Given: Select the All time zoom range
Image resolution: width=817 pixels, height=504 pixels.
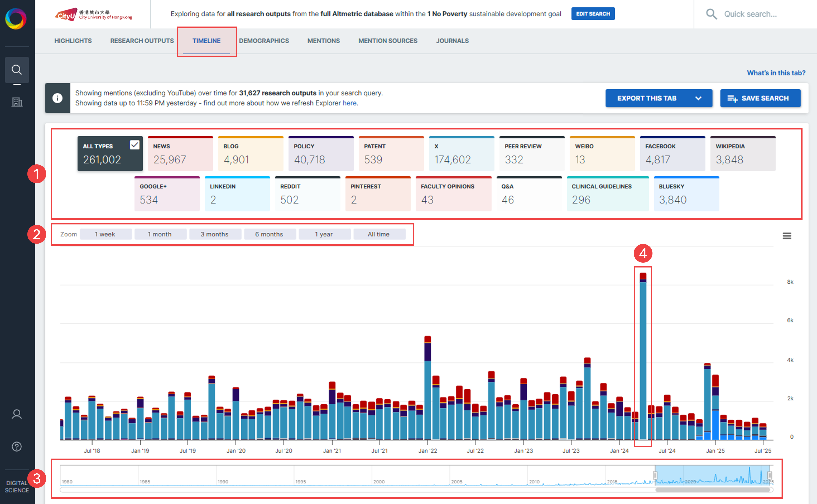Looking at the screenshot, I should coord(379,234).
